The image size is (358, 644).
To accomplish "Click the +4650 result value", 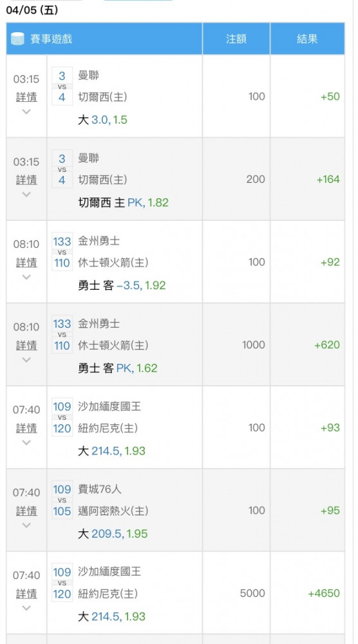I will coord(324,594).
